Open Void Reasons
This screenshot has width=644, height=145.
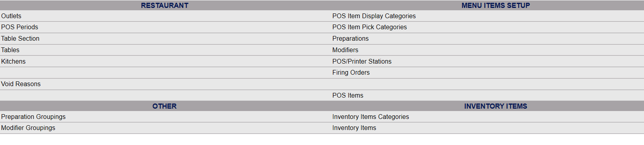pyautogui.click(x=21, y=84)
